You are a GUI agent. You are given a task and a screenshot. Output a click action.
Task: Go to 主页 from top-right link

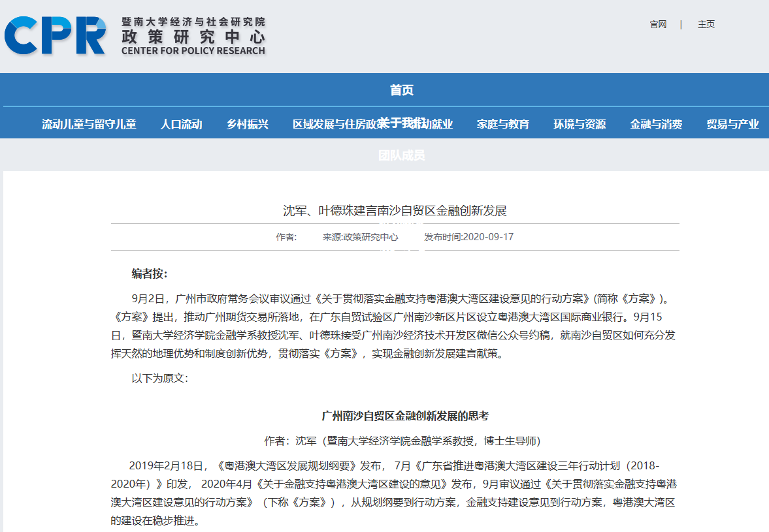[706, 25]
